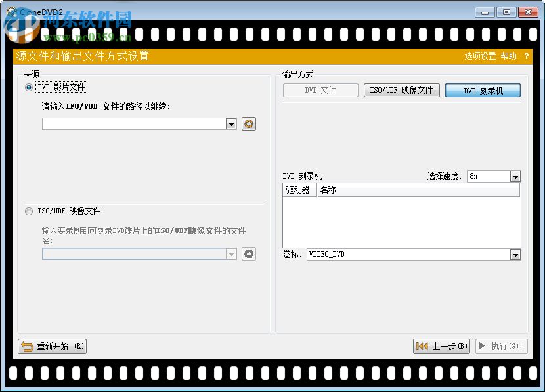Open the folder browse icon beside the IFO/VOB path

point(248,123)
